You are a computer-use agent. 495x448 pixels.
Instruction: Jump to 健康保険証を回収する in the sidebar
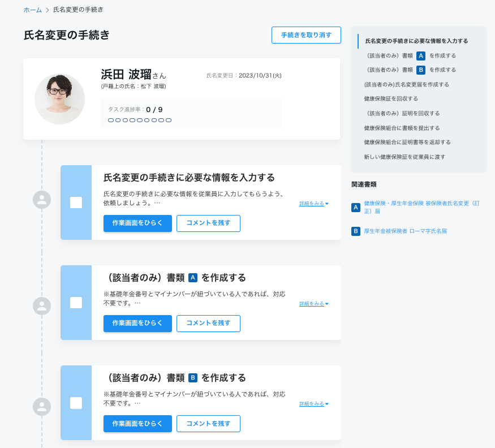coord(391,99)
